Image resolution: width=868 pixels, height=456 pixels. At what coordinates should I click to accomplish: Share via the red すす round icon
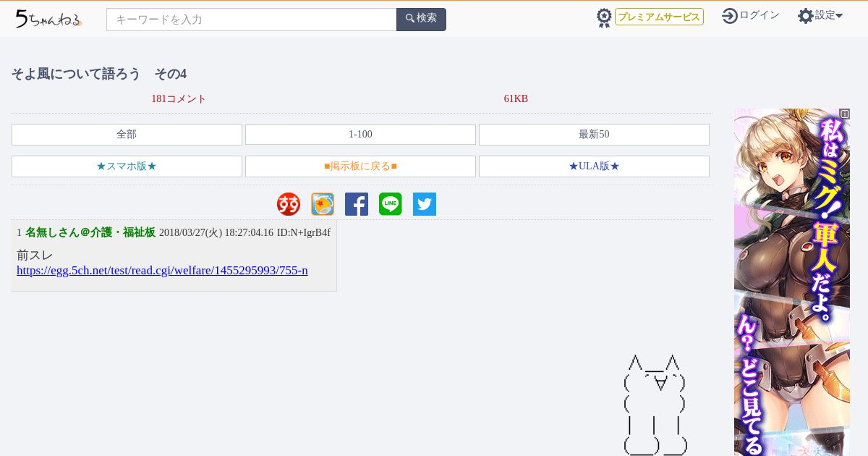coord(289,204)
